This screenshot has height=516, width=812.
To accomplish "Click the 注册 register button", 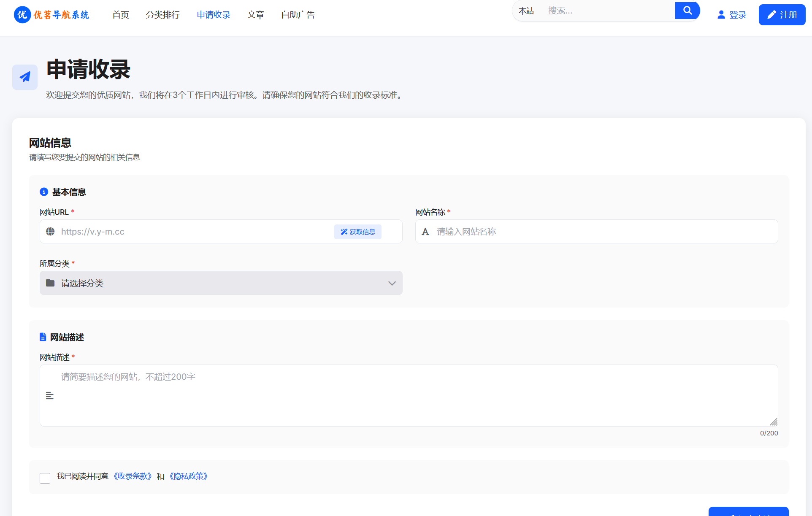I will point(782,14).
